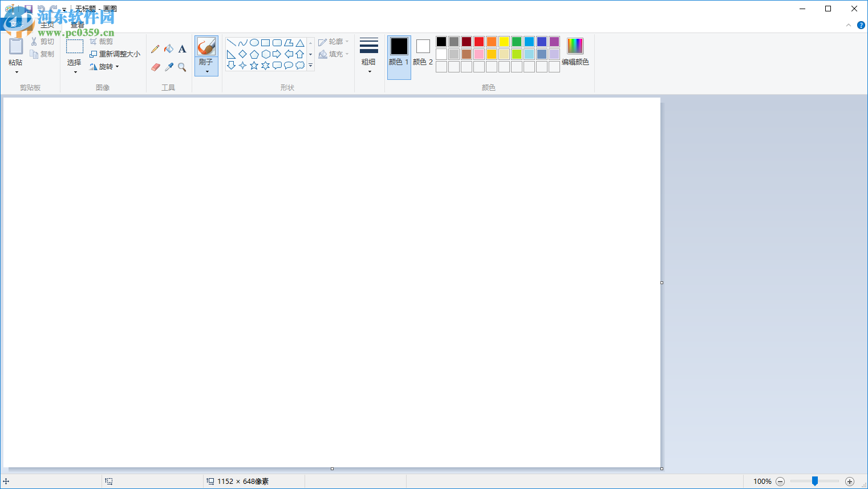Image resolution: width=868 pixels, height=489 pixels.
Task: Pick the pink (rose) color swatch
Action: point(479,54)
